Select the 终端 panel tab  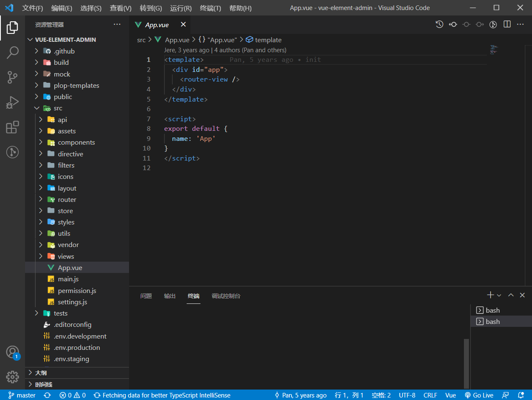(194, 296)
